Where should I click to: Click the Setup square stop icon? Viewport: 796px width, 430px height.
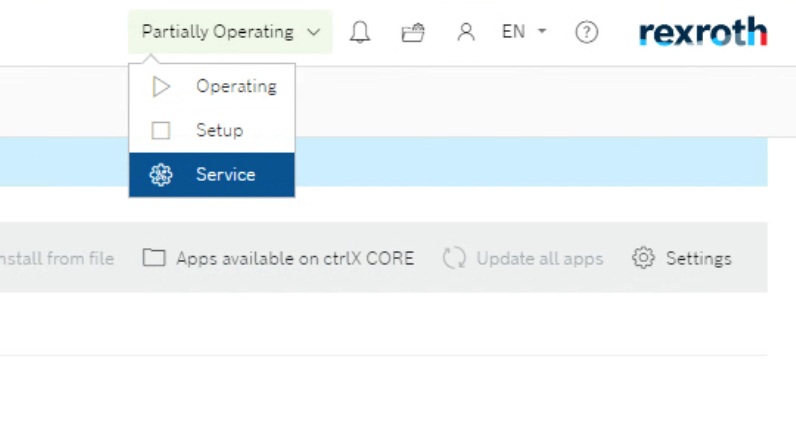pyautogui.click(x=161, y=130)
